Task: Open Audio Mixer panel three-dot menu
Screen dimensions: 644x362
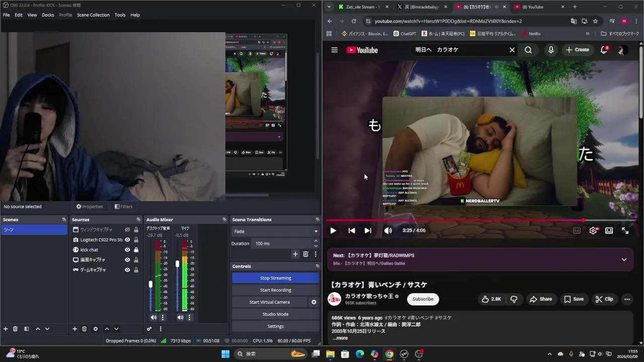Action: [x=160, y=329]
